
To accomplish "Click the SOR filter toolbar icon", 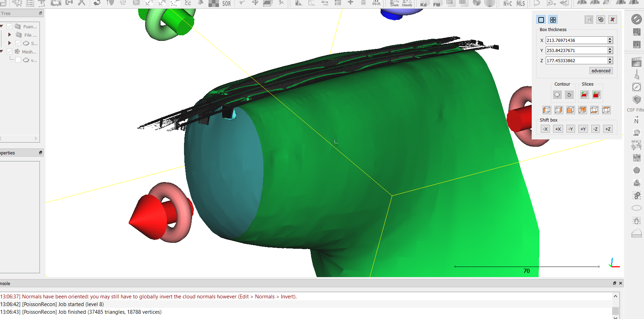I will 226,3.
